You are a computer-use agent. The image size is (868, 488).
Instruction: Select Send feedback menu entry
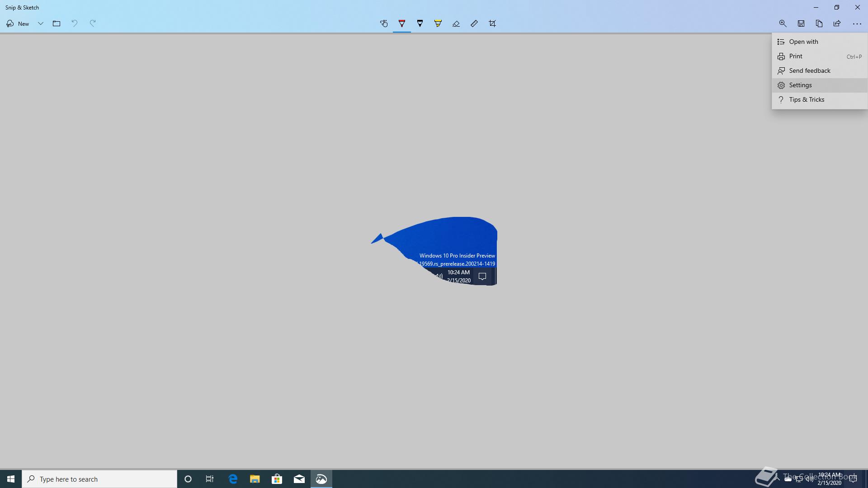click(x=820, y=70)
